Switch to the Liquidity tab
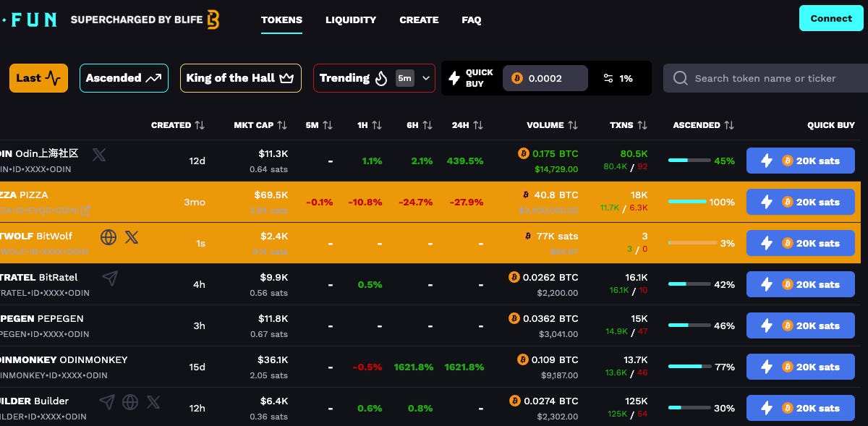 [x=351, y=20]
